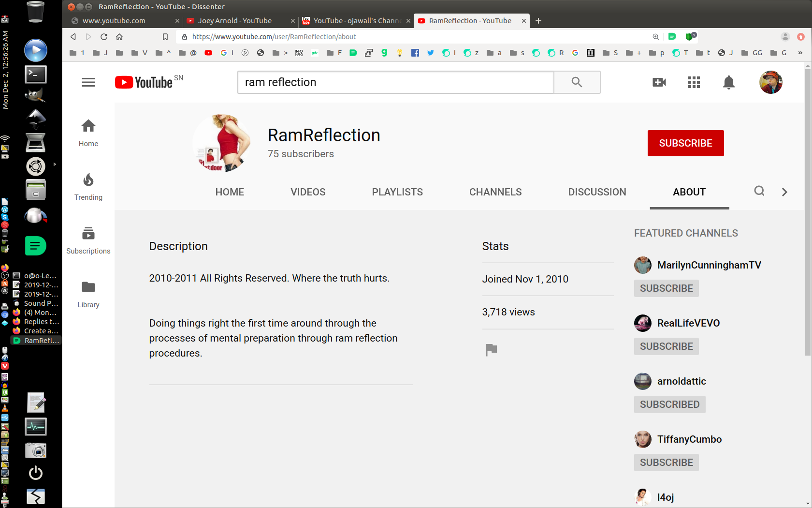Viewport: 812px width, 508px height.
Task: Switch to ojawall's Channel browser tab
Action: [357, 21]
